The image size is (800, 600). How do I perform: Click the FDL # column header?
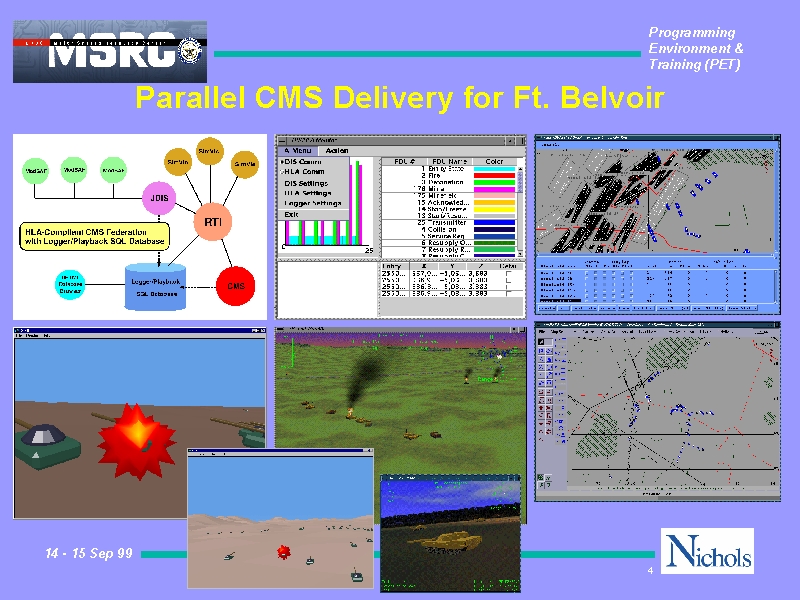tap(405, 161)
